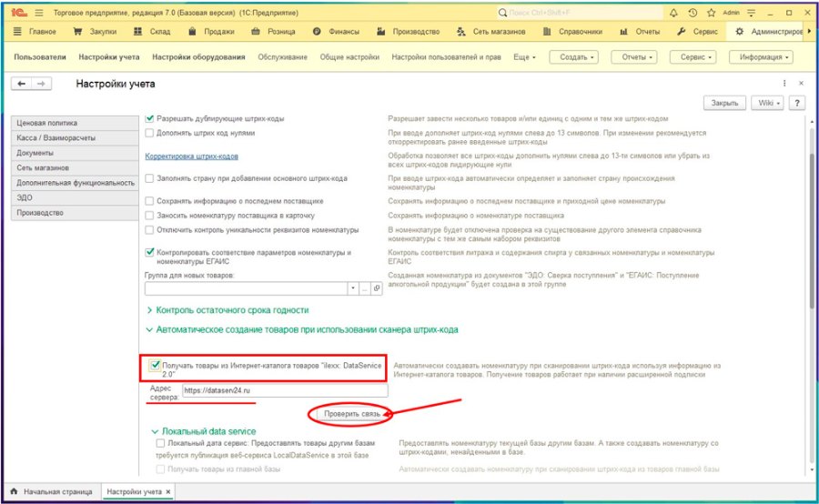Click the Отчеты chart icon

coord(623,31)
